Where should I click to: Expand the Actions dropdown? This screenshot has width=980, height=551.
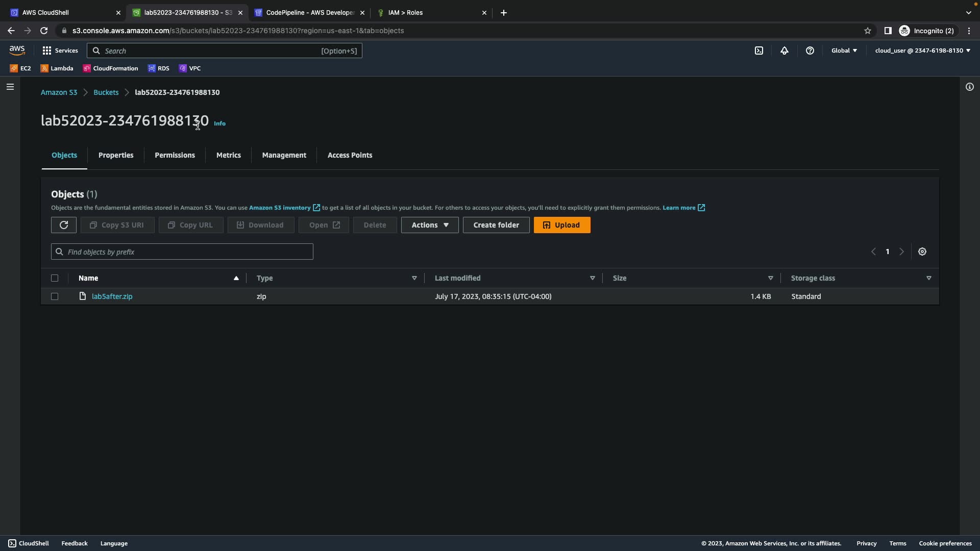pos(430,225)
